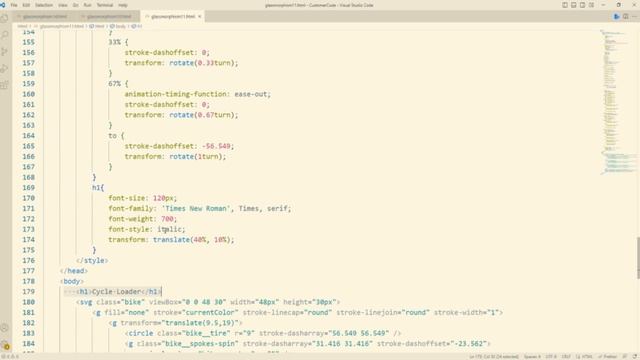Open the Terminal menu
640x360 pixels.
pyautogui.click(x=104, y=5)
